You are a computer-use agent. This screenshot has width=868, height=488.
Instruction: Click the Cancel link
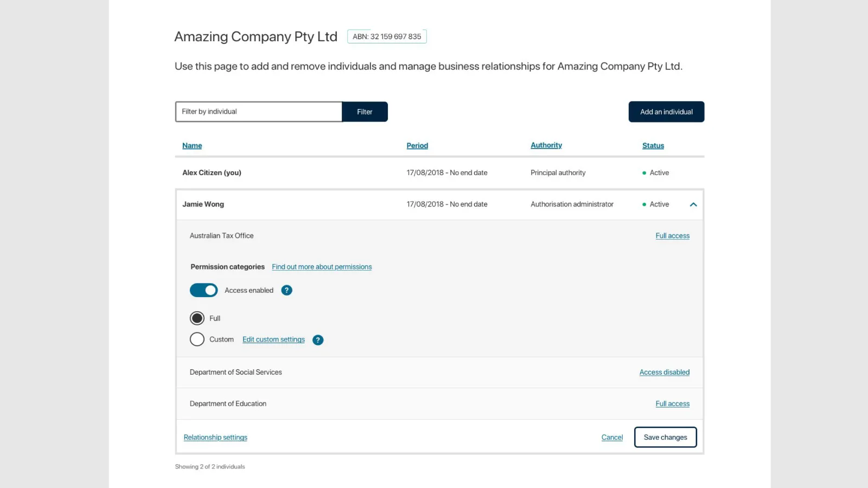(x=612, y=438)
